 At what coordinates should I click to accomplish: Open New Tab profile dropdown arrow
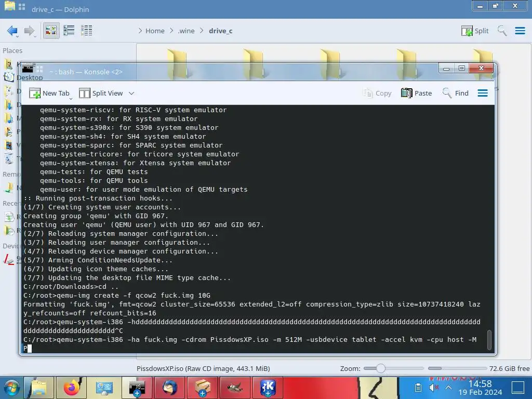click(x=71, y=98)
